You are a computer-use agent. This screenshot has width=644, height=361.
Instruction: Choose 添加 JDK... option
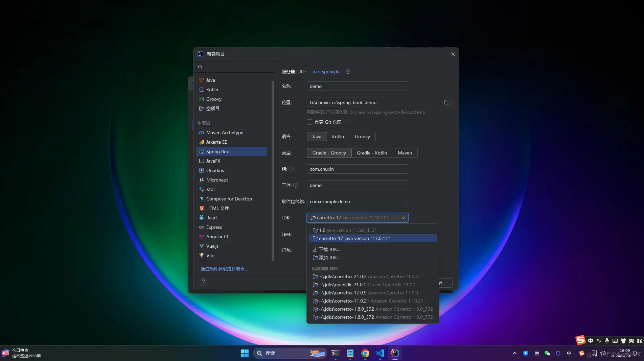coord(373,258)
